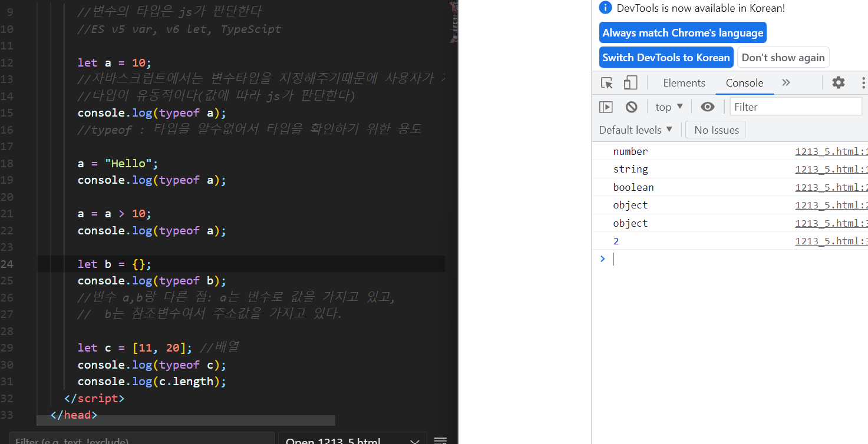
Task: Click 'console.log(typeof b);' line
Action: tap(152, 280)
